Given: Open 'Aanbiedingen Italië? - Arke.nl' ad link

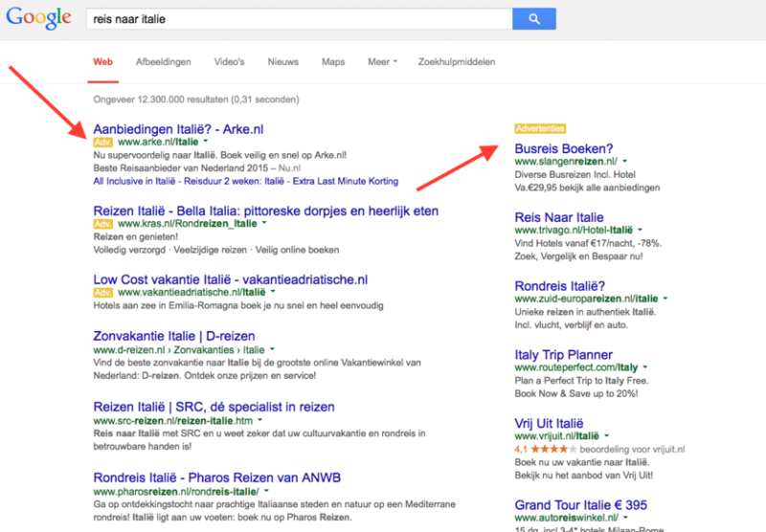Looking at the screenshot, I should coord(178,129).
